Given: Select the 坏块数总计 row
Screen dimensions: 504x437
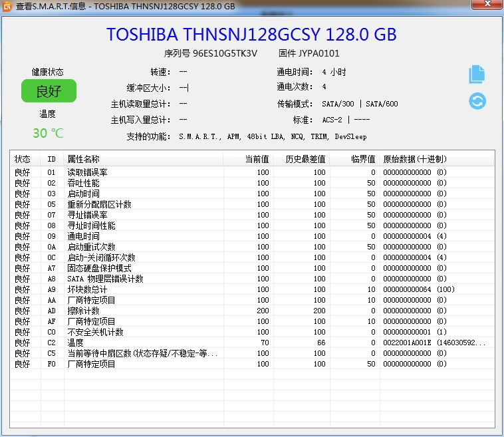Looking at the screenshot, I should click(252, 289).
